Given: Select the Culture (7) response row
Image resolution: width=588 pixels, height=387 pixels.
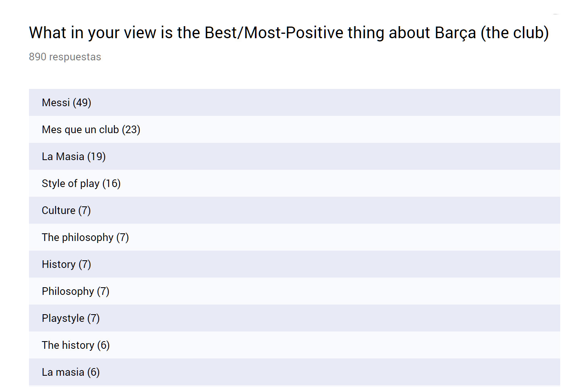Looking at the screenshot, I should point(294,210).
